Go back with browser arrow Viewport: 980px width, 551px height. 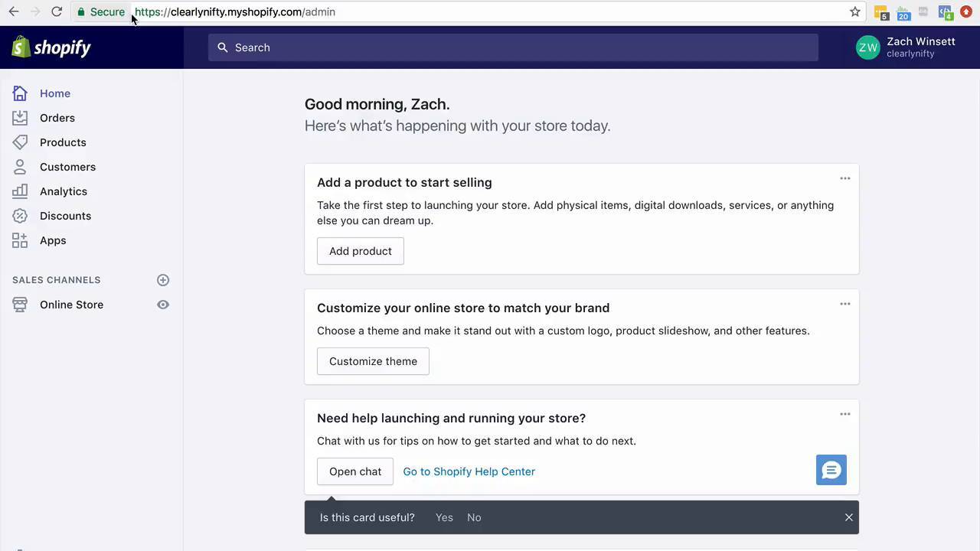[14, 11]
